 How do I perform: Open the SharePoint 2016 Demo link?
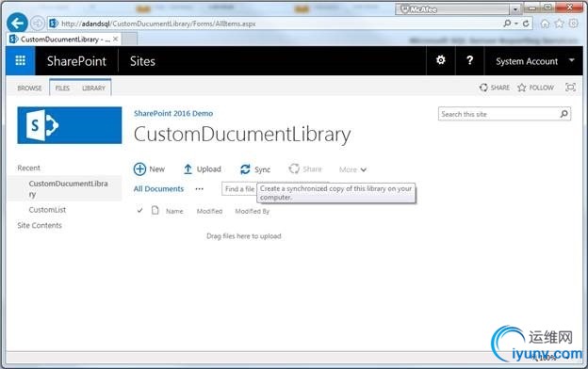click(x=173, y=113)
